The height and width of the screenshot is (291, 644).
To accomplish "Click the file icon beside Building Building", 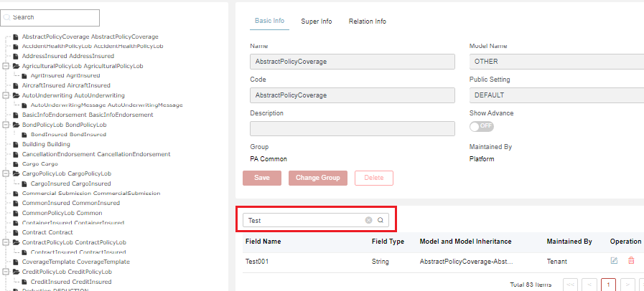I will click(16, 145).
